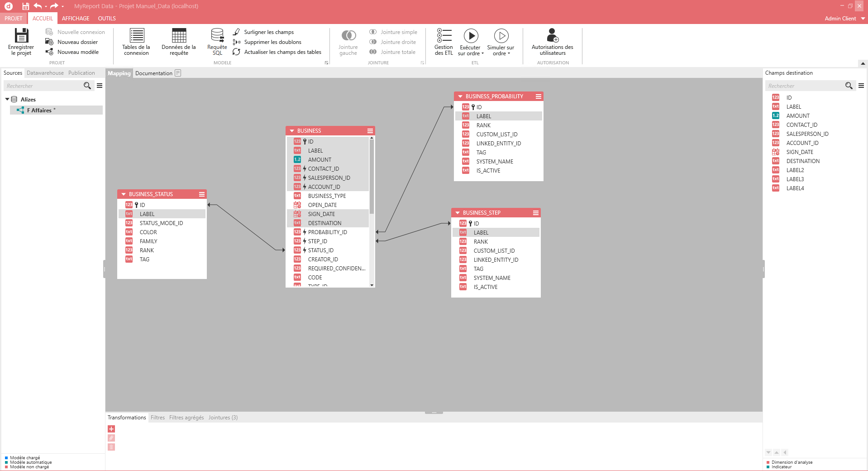Open Données de la requête grid

[x=179, y=36]
